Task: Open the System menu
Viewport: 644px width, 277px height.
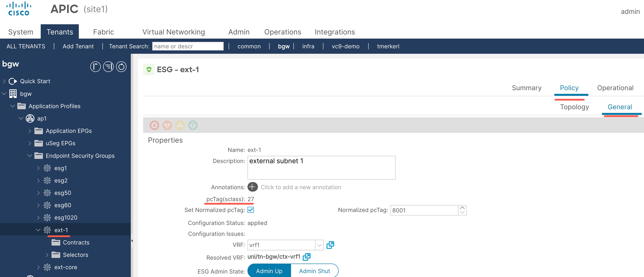Action: click(x=21, y=32)
